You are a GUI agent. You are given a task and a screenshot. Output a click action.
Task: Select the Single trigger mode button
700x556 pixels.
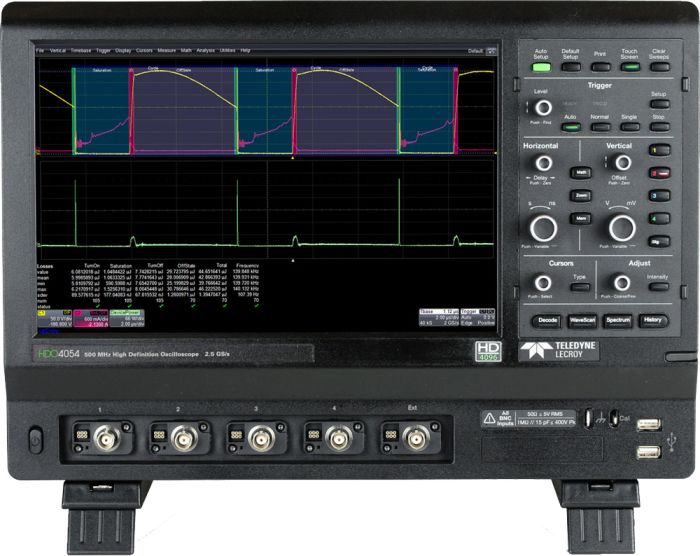click(629, 127)
